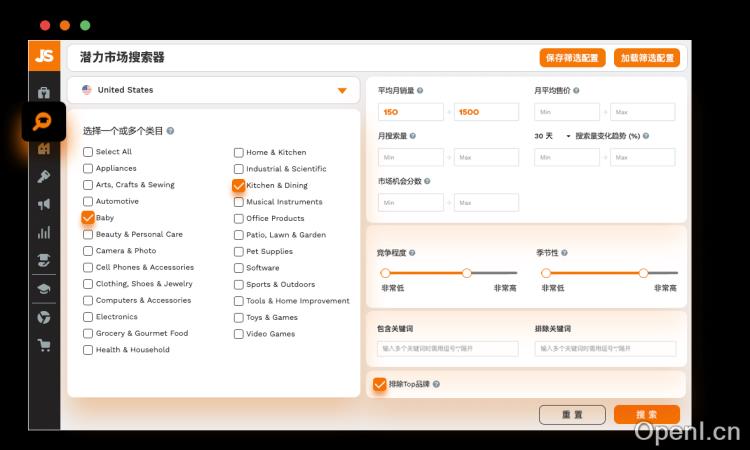Screen dimensions: 750x450
Task: Open the megaphone promotions icon
Action: (44, 204)
